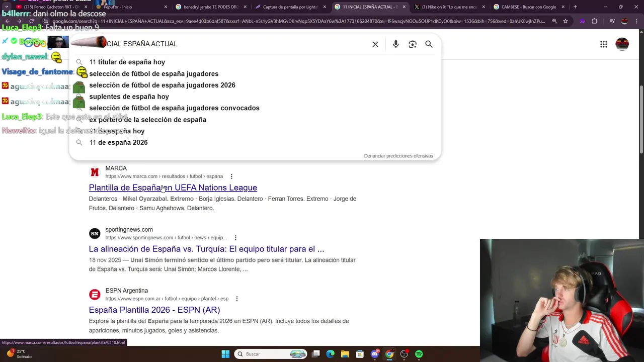Click the browser address bar URL
This screenshot has width=644, height=362.
click(x=299, y=21)
